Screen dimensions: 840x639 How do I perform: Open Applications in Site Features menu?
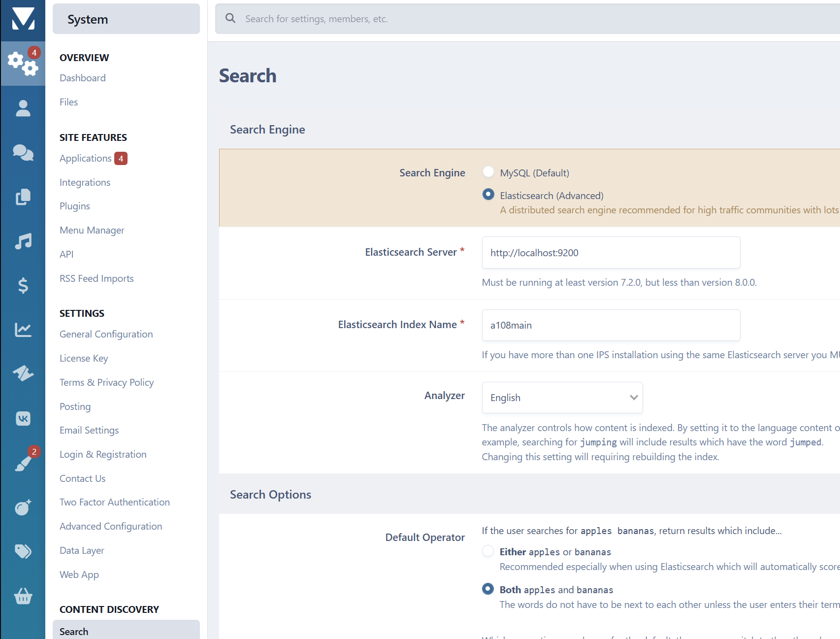(86, 158)
